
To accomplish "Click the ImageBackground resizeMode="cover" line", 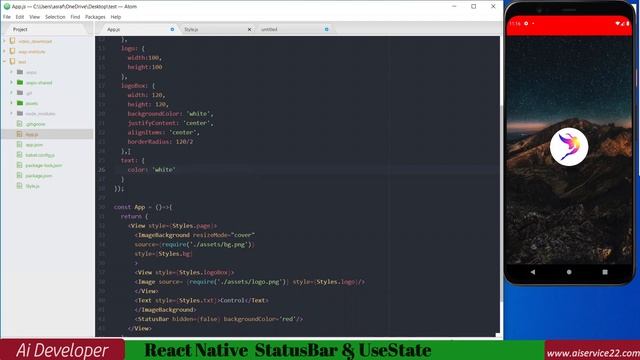I will click(195, 235).
